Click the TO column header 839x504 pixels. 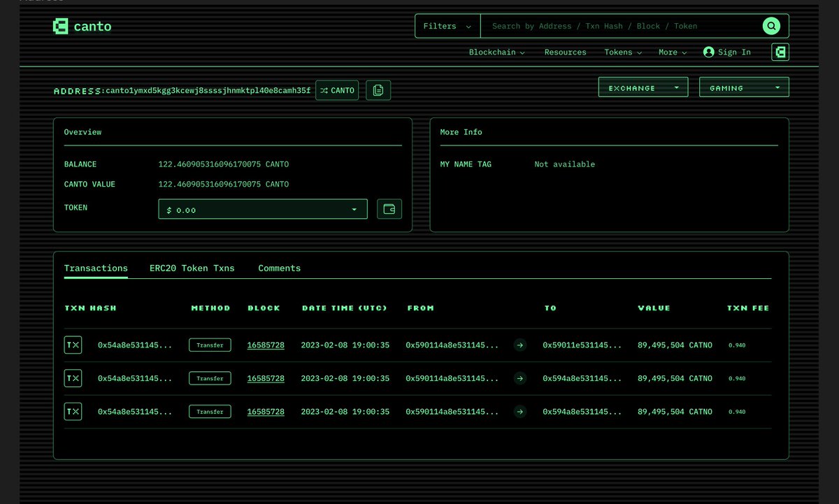tap(551, 308)
